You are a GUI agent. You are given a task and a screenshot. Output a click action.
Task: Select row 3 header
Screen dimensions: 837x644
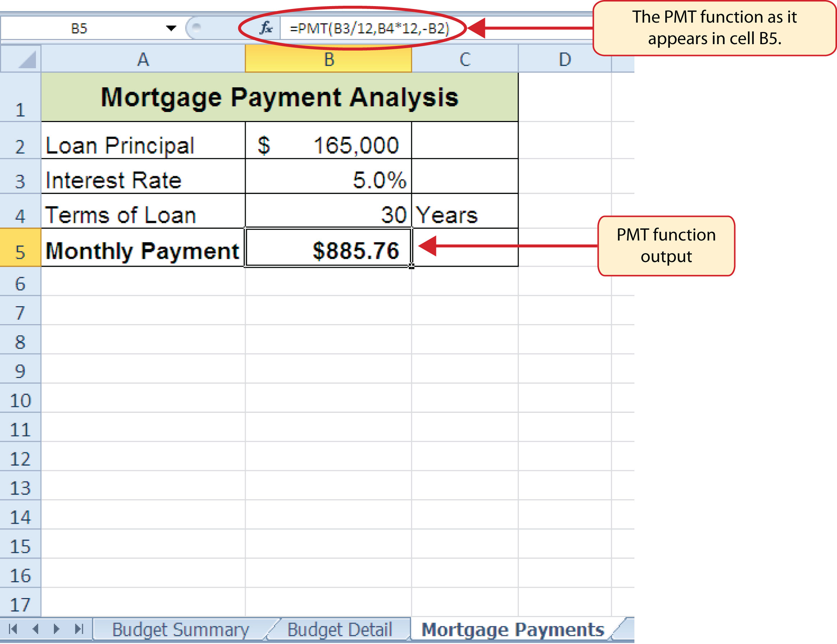tap(20, 177)
